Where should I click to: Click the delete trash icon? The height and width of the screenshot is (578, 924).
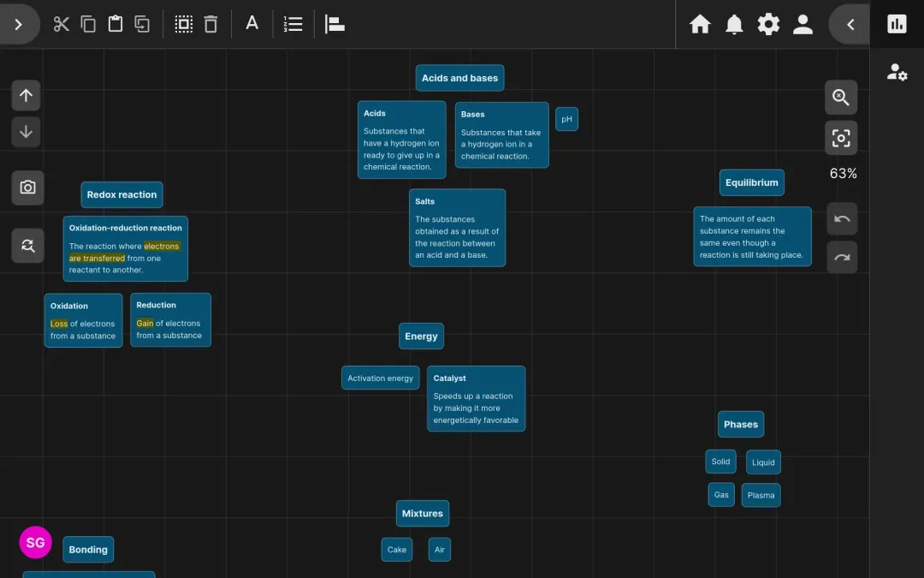pos(210,24)
